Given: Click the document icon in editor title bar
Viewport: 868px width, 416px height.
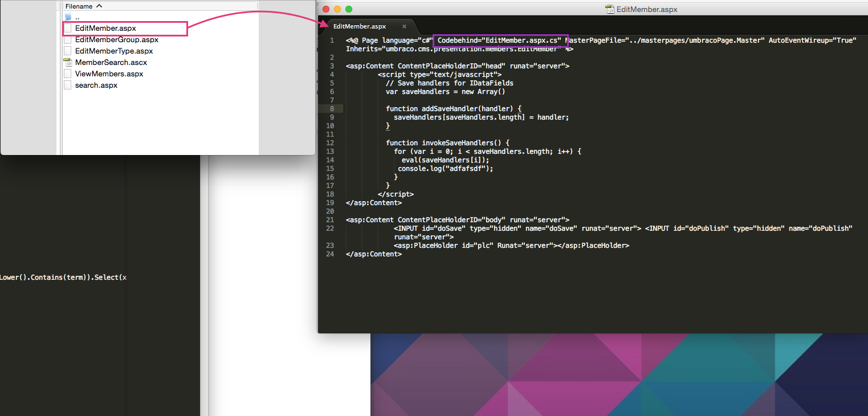Looking at the screenshot, I should pyautogui.click(x=610, y=9).
